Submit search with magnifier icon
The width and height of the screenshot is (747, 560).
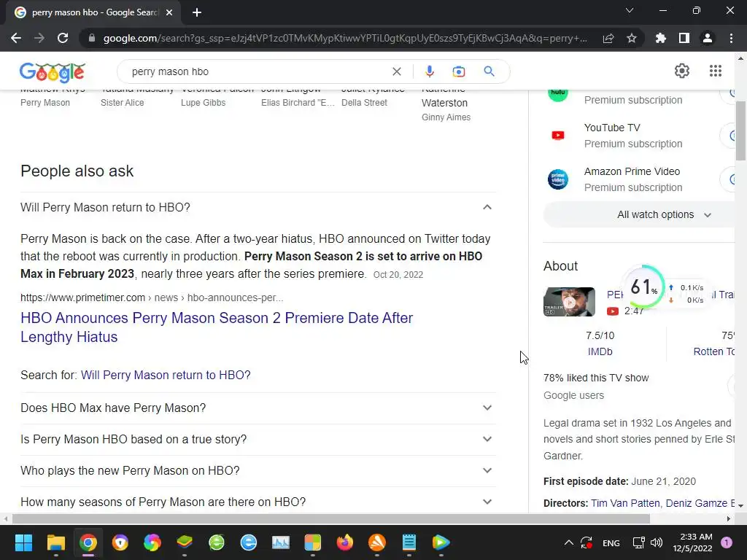coord(489,71)
